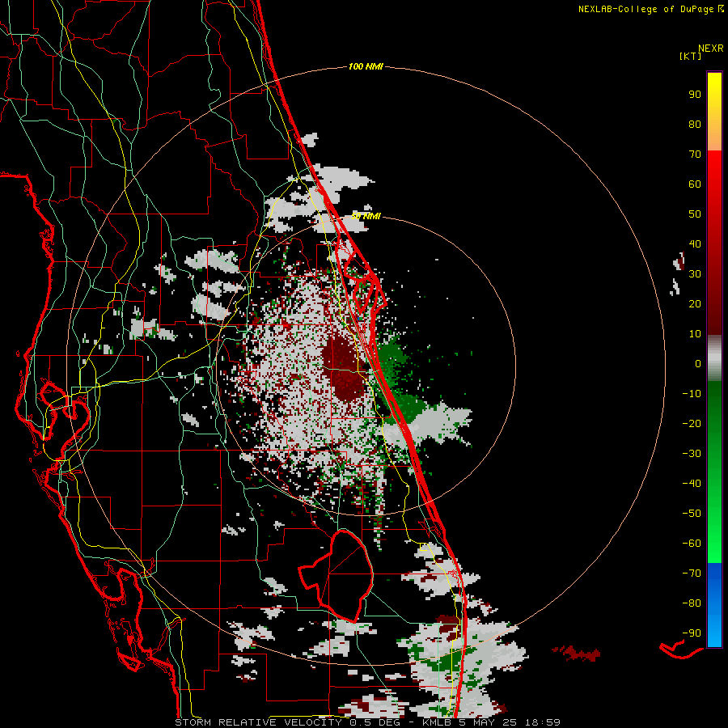
Task: Click the -60 knot scale label
Action: pyautogui.click(x=692, y=544)
